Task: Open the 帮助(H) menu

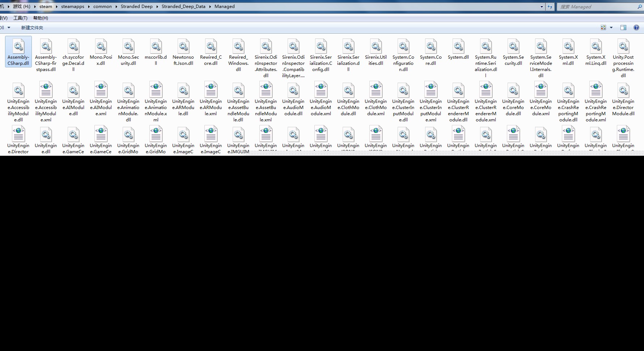Action: [41, 18]
